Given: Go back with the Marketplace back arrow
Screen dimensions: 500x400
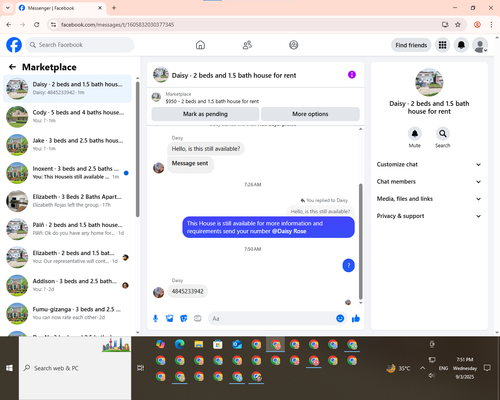Looking at the screenshot, I should (x=12, y=67).
